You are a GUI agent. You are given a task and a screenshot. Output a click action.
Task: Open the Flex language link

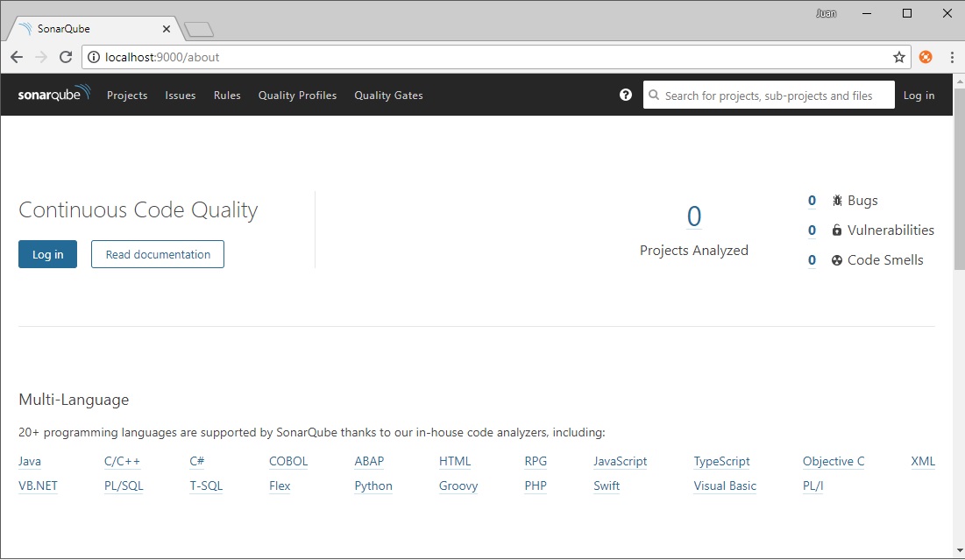[280, 486]
